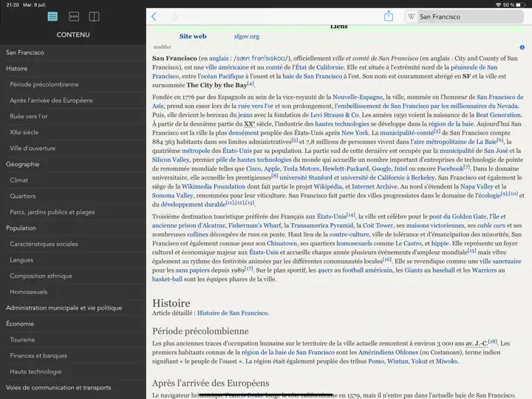Viewport: 532px width, 399px height.
Task: Follow the Chinatown link
Action: click(282, 244)
